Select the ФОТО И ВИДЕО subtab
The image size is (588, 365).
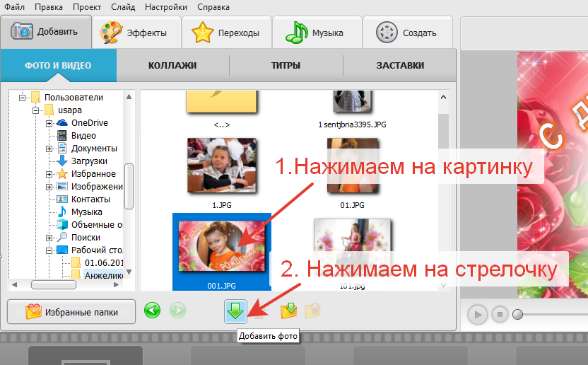(58, 65)
